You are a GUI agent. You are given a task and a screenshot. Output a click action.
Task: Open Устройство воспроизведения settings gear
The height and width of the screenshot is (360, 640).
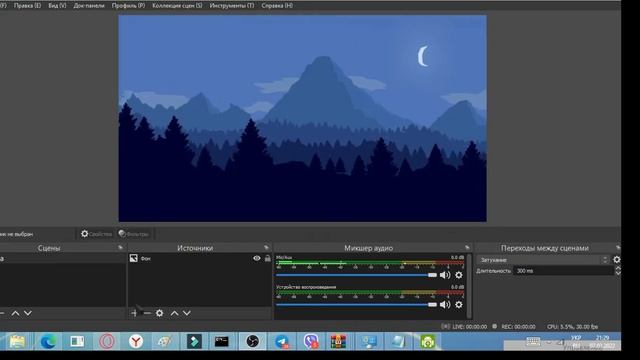point(459,305)
